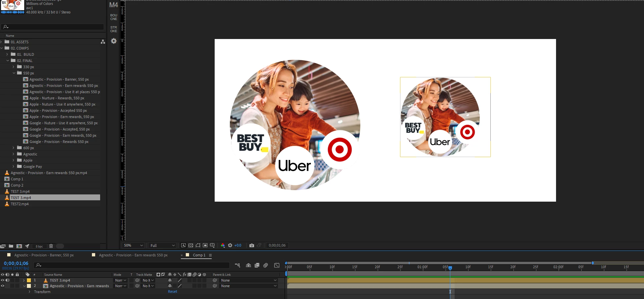
Task: Click the Track Matte column toggle icon header
Action: (x=158, y=275)
